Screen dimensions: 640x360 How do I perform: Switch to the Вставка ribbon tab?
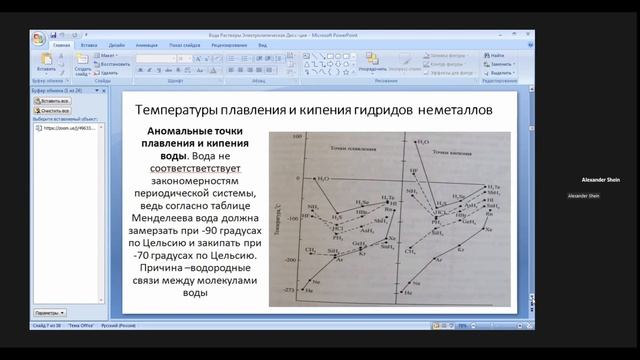tap(89, 45)
